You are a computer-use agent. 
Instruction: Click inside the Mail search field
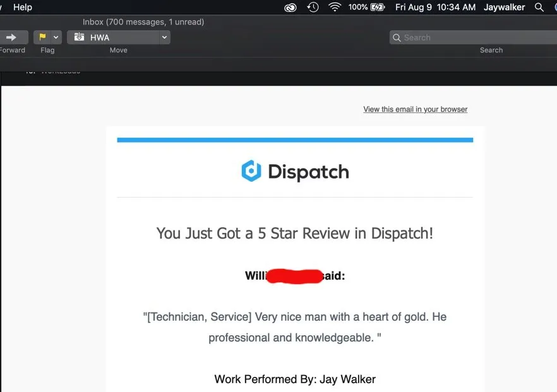pyautogui.click(x=474, y=38)
